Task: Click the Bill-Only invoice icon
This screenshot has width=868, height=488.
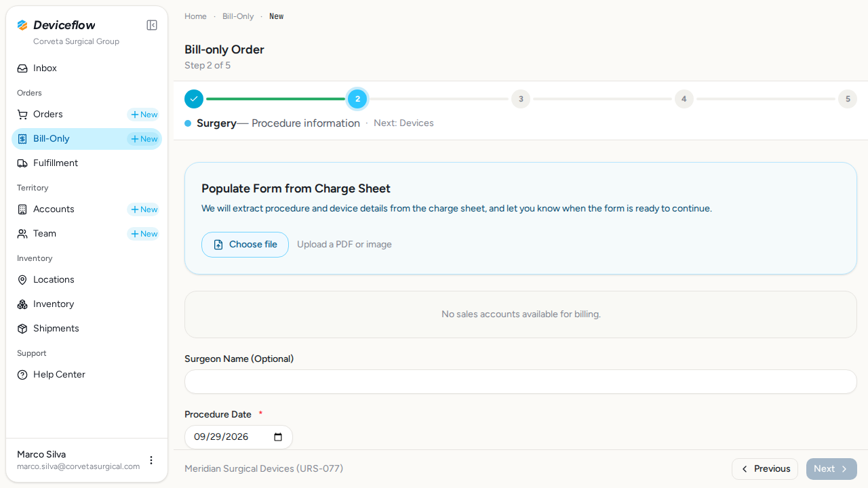Action: pyautogui.click(x=22, y=139)
